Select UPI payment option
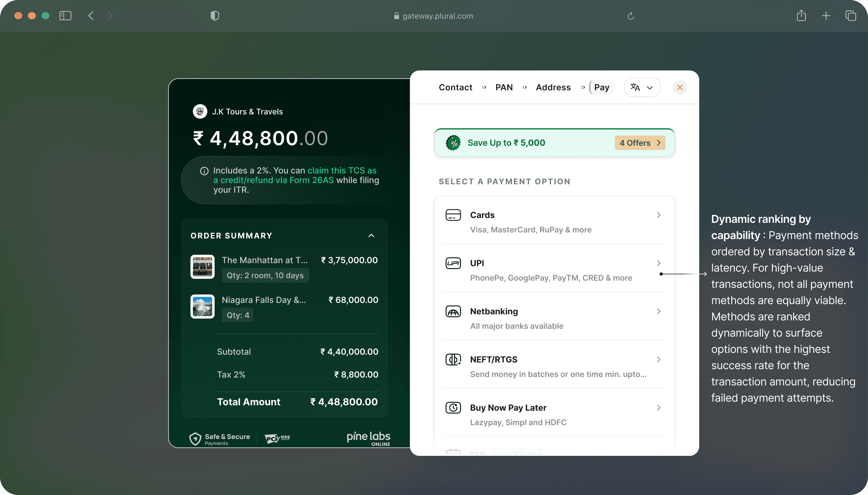The height and width of the screenshot is (495, 868). coord(554,270)
